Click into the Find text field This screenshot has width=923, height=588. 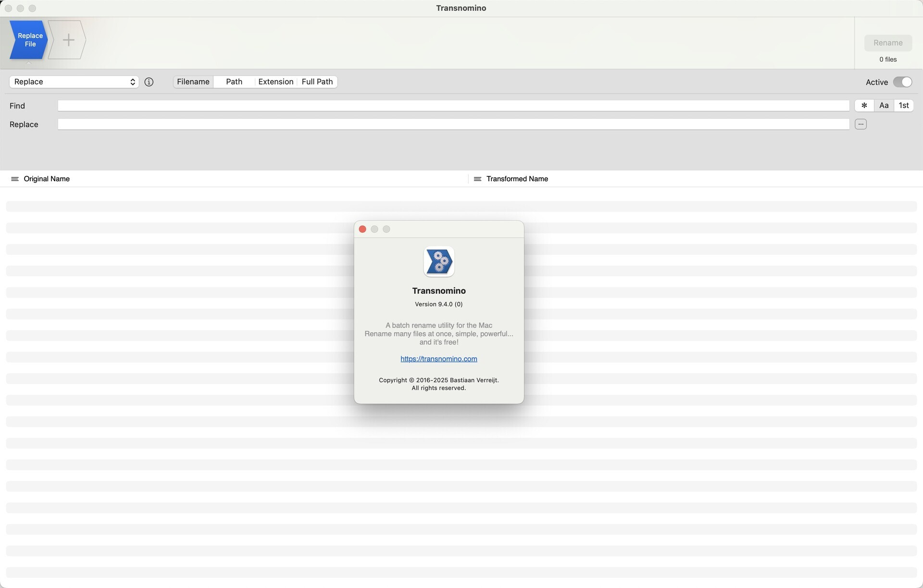click(453, 106)
